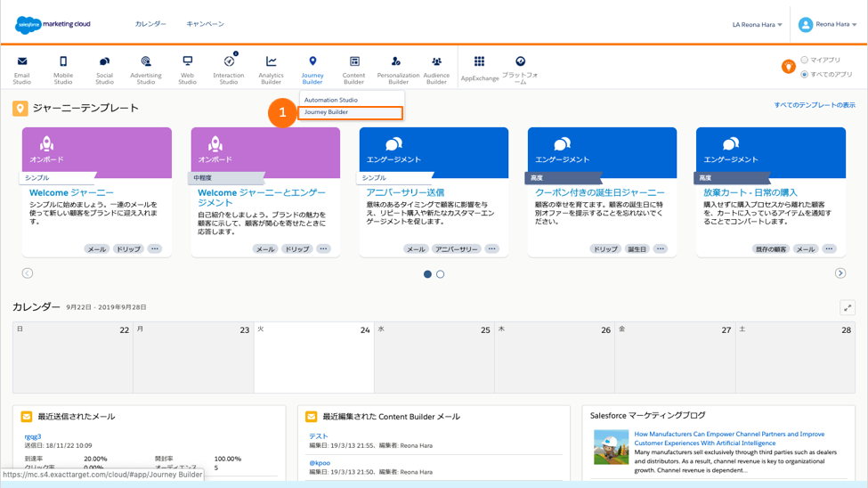This screenshot has height=488, width=868.
Task: Open Interaction Studio icon
Action: (x=229, y=61)
